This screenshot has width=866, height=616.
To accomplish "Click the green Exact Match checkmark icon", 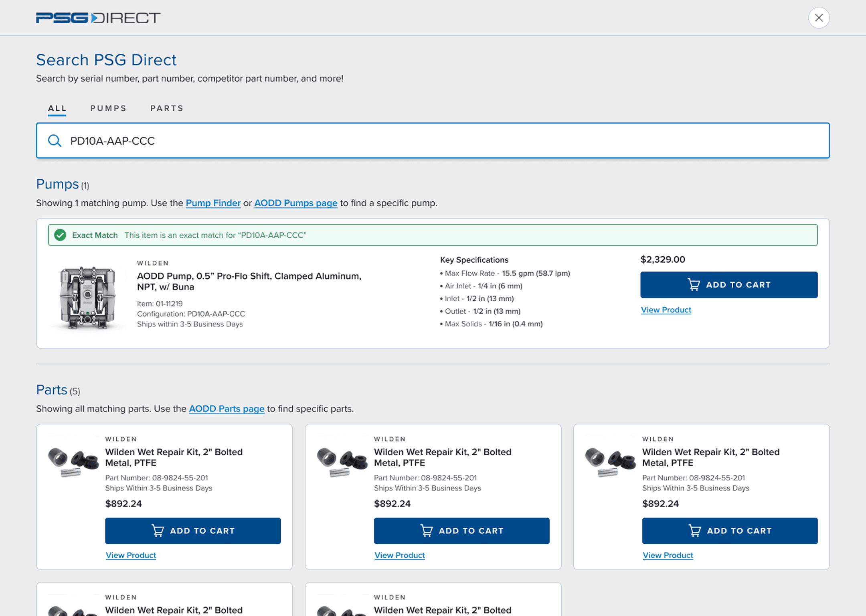I will point(60,235).
